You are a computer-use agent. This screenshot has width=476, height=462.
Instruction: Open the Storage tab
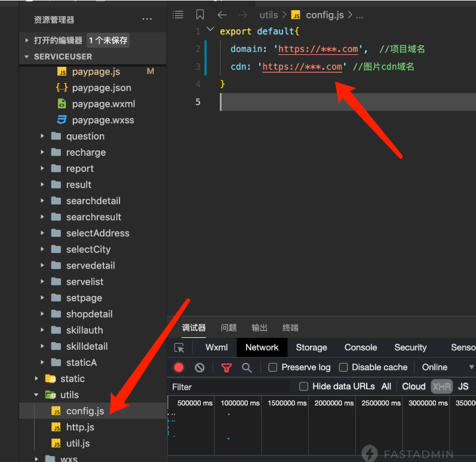(x=311, y=347)
